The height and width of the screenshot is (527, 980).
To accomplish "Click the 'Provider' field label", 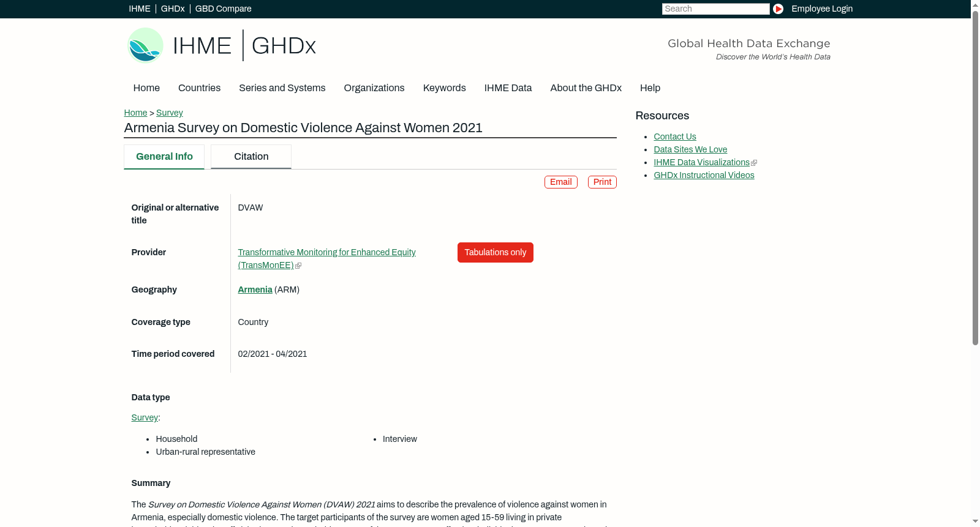I will tap(148, 252).
